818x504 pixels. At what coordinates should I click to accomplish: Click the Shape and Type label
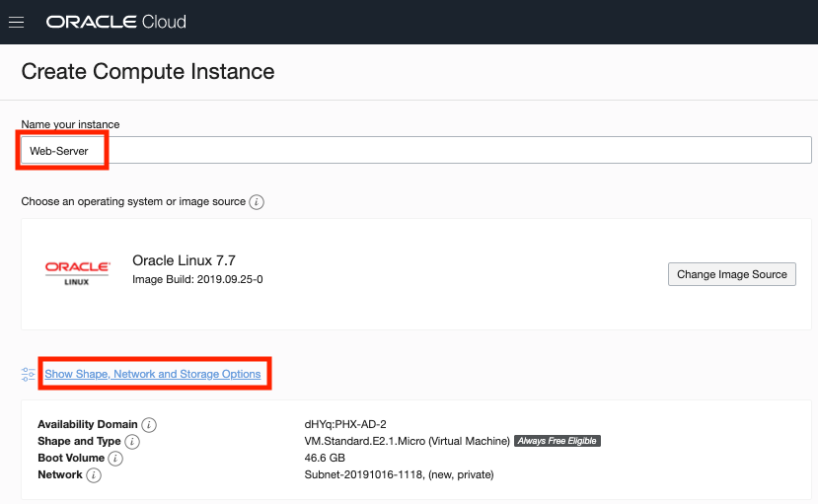click(x=79, y=441)
